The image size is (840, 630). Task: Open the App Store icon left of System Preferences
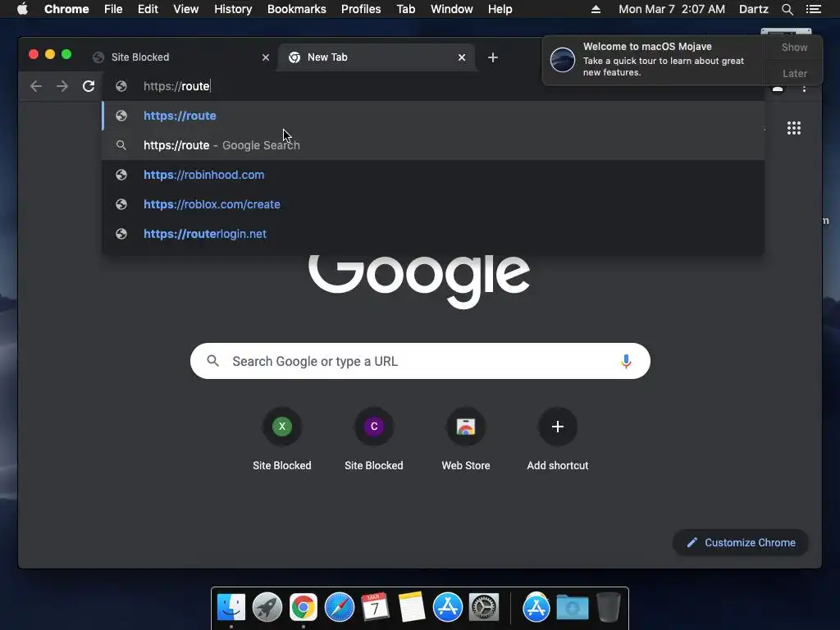point(448,608)
